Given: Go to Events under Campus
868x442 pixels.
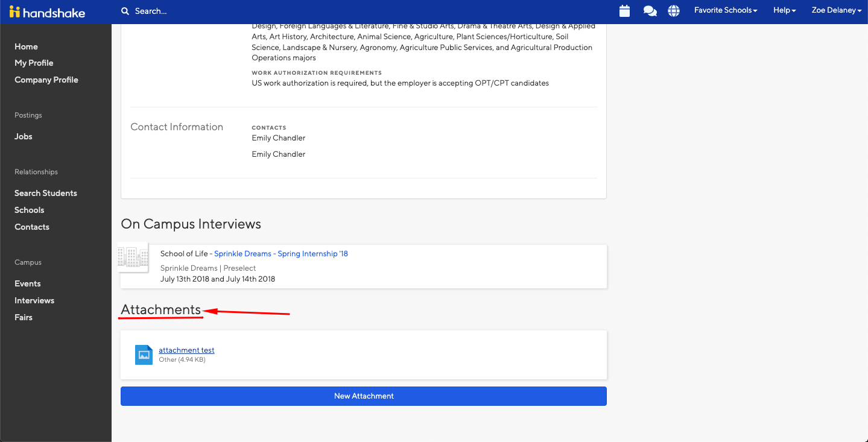Looking at the screenshot, I should pos(28,283).
